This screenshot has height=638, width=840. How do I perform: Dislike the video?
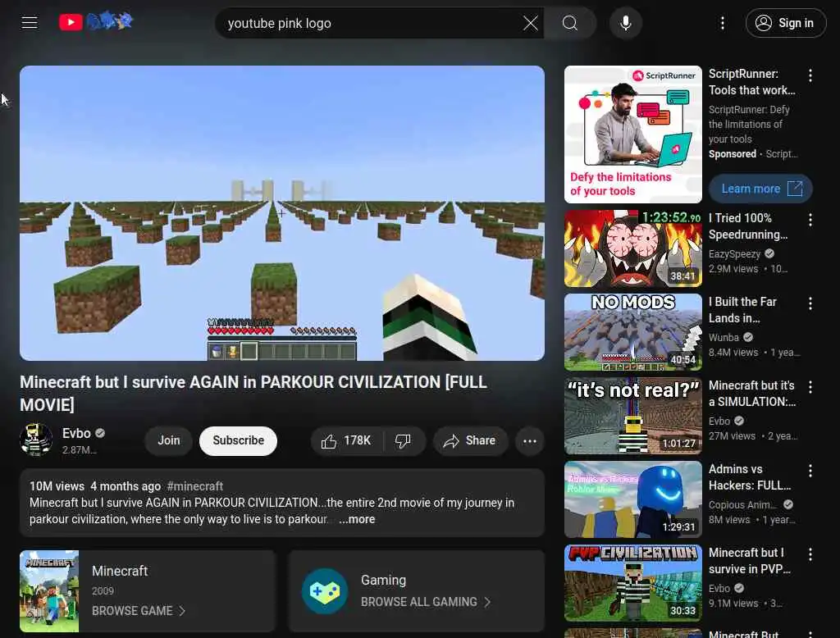click(x=404, y=441)
